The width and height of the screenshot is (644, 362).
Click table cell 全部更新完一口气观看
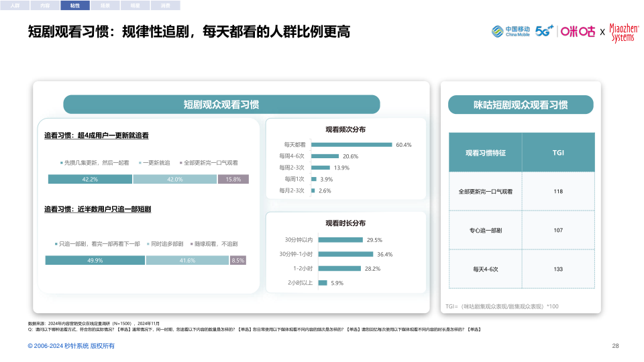(x=486, y=191)
